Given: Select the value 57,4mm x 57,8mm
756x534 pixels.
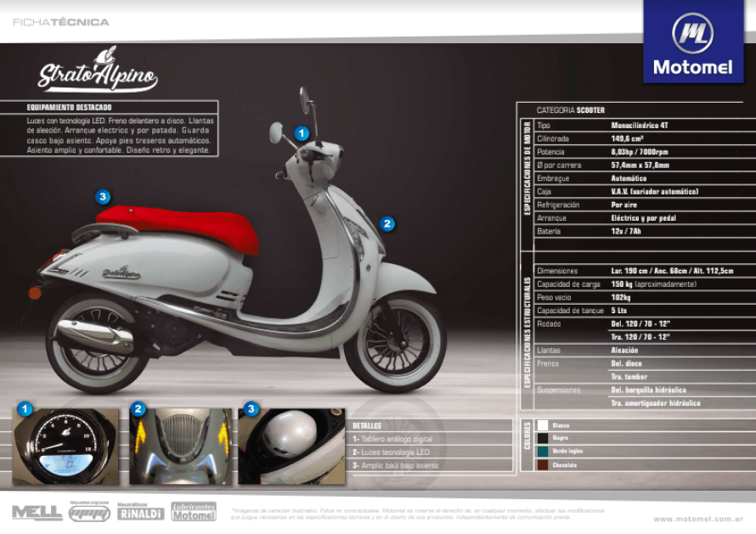Looking at the screenshot, I should (640, 166).
